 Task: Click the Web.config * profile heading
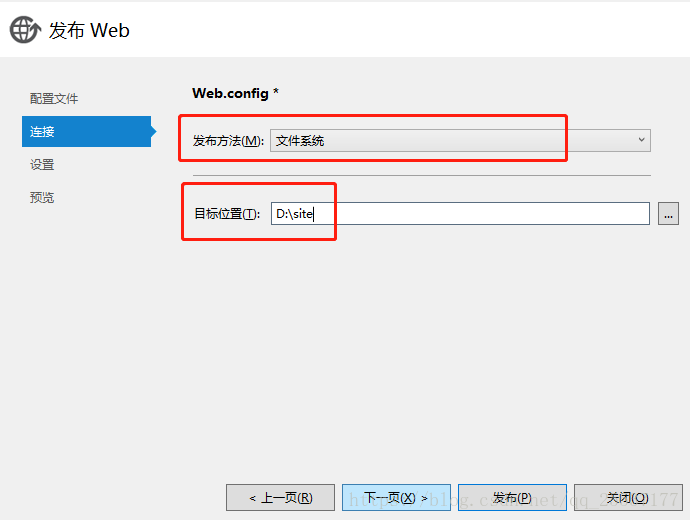235,93
